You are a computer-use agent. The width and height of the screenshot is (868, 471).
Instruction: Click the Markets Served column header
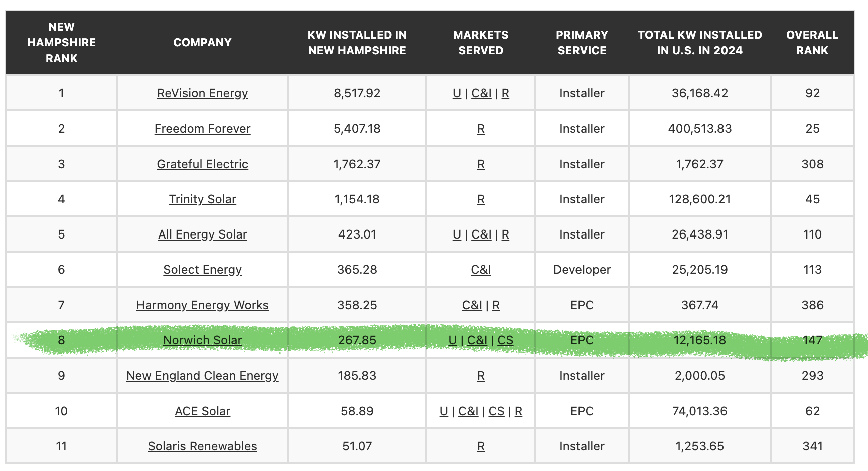481,43
